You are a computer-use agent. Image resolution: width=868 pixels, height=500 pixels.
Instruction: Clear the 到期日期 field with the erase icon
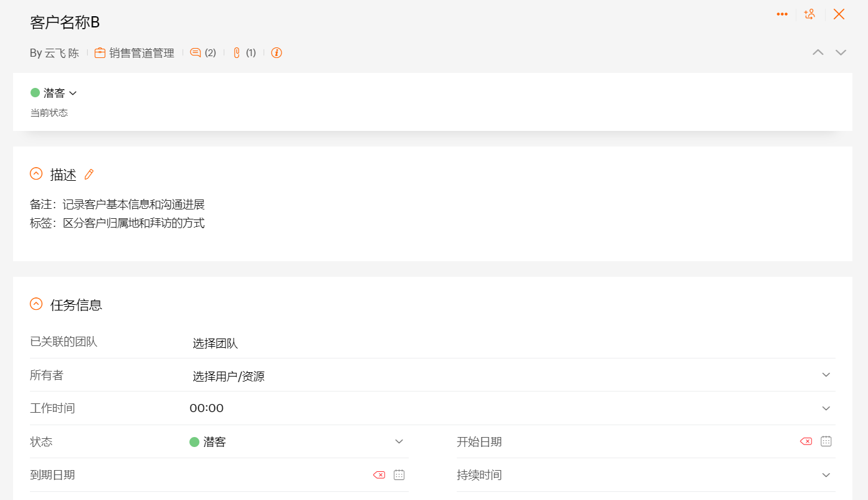point(379,474)
